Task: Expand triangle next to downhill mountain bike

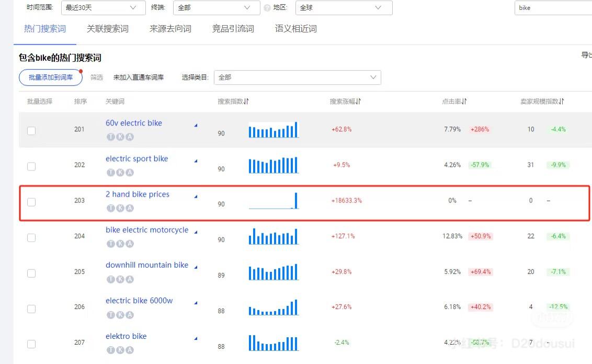Action: pyautogui.click(x=196, y=267)
